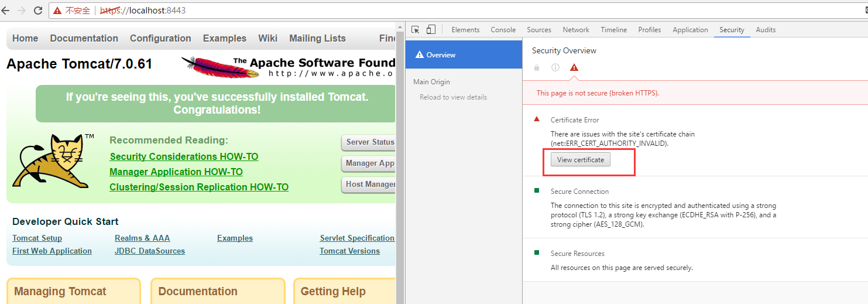Open Configuration in the Tomcat navigation bar
Viewport: 868px width, 304px height.
pyautogui.click(x=160, y=38)
